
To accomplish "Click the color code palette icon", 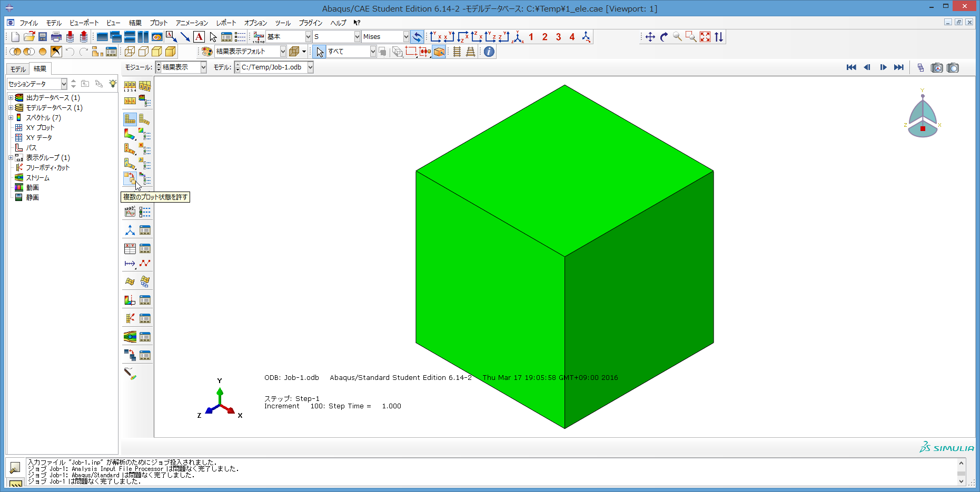I will (207, 52).
